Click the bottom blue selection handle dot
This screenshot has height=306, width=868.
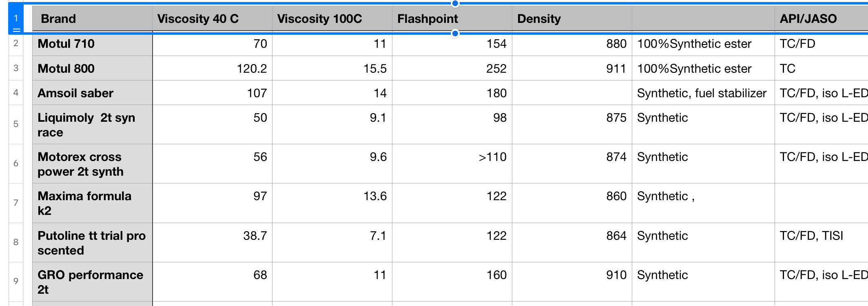pyautogui.click(x=455, y=34)
